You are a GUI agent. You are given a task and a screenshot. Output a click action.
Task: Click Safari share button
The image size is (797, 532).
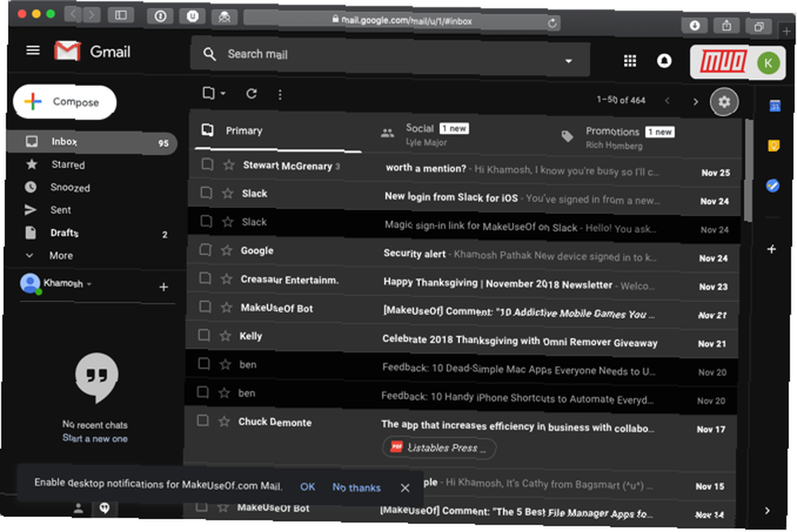(x=727, y=26)
